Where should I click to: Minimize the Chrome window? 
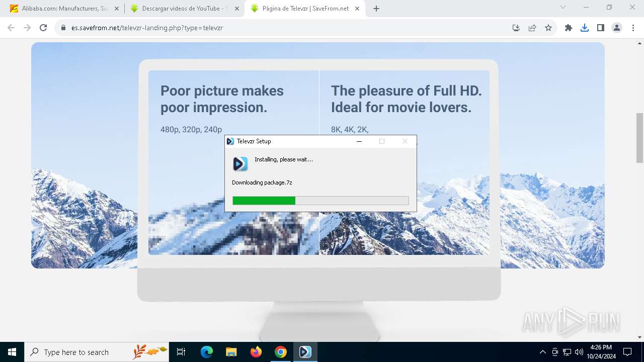586,8
